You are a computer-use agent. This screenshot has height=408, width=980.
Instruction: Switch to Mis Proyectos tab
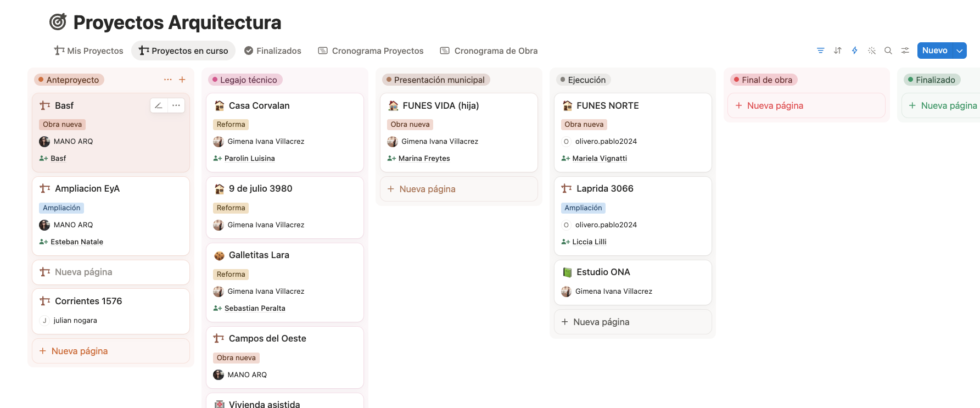pos(89,51)
